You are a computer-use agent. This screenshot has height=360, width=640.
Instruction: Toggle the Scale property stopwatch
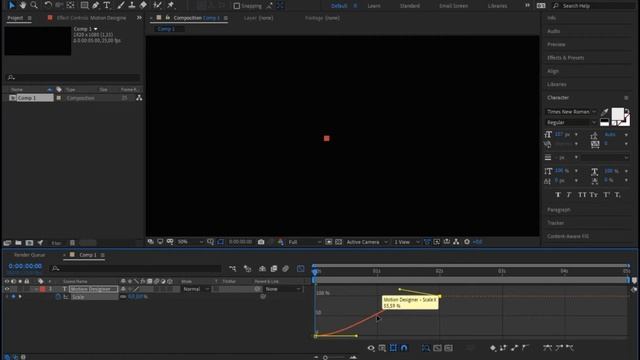click(x=58, y=297)
